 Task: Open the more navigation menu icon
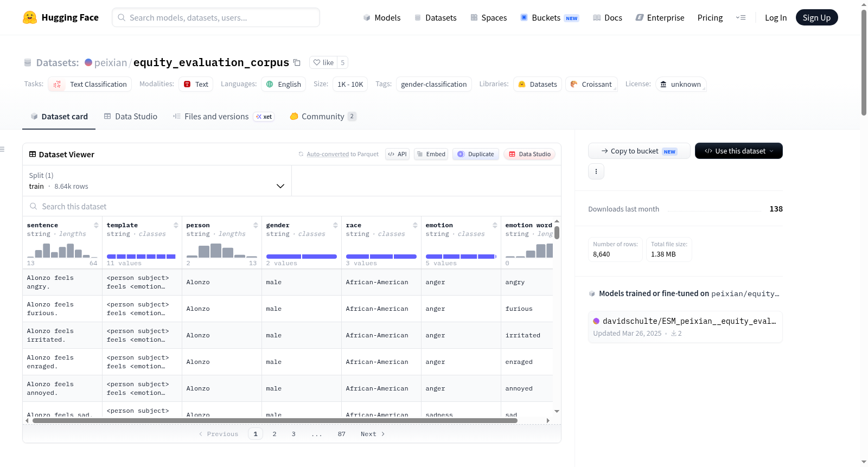pyautogui.click(x=741, y=18)
